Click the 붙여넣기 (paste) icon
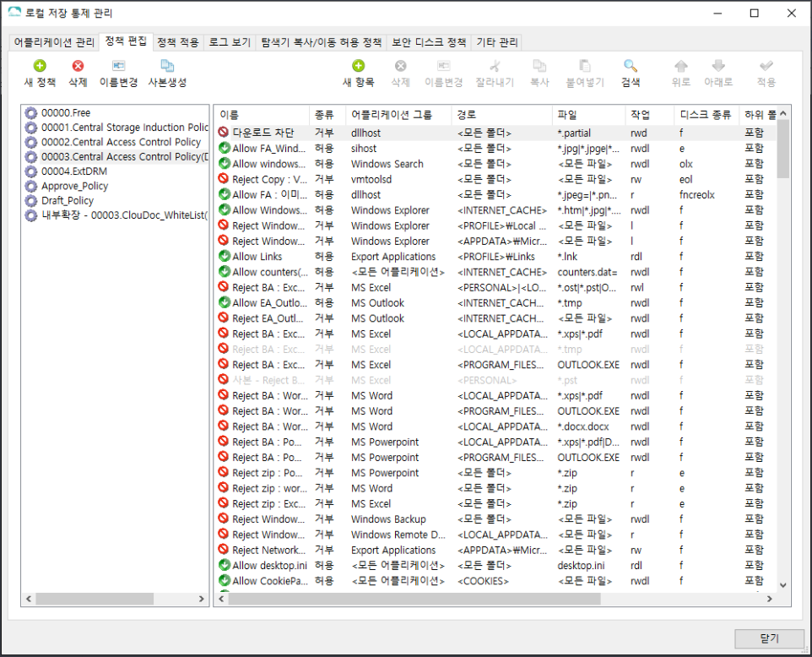This screenshot has width=812, height=657. [x=585, y=66]
